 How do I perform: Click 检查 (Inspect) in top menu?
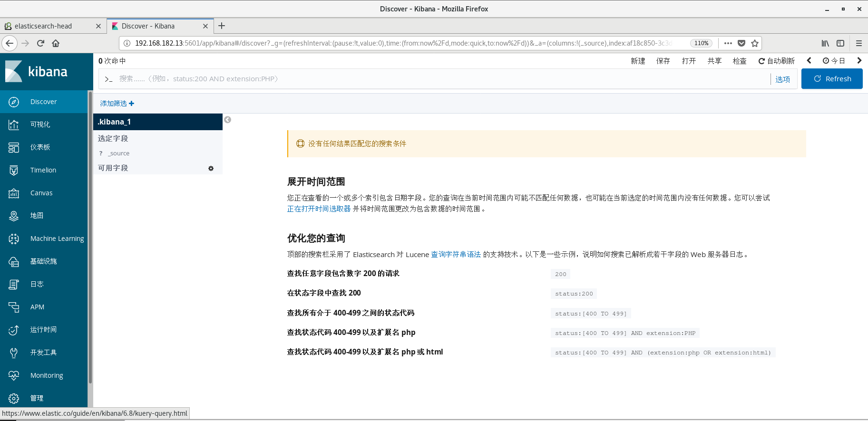(740, 61)
